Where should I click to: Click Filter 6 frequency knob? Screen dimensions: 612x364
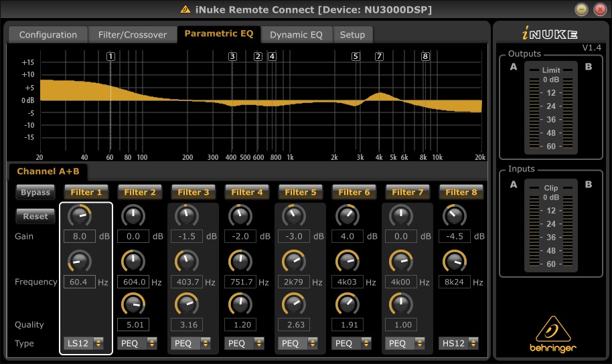[348, 261]
